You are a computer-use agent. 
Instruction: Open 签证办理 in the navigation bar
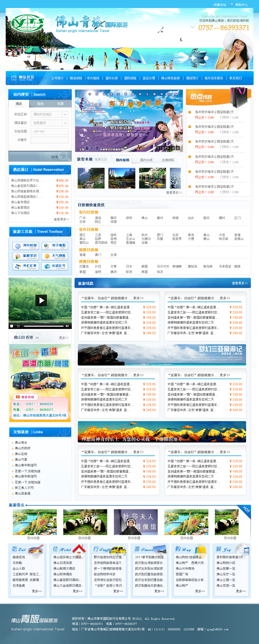click(x=149, y=78)
